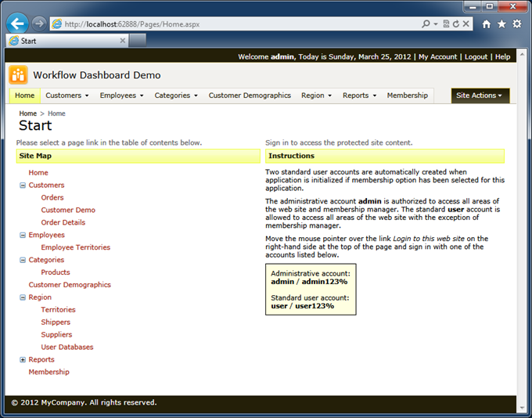Open Customers link in Site Map

click(46, 185)
